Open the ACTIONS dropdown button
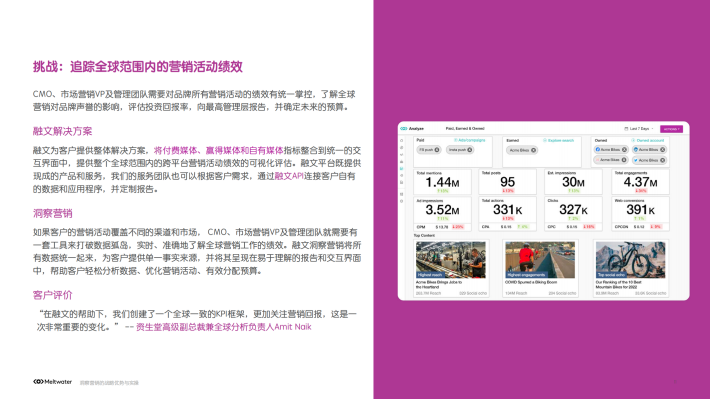This screenshot has height=399, width=710. tap(671, 129)
